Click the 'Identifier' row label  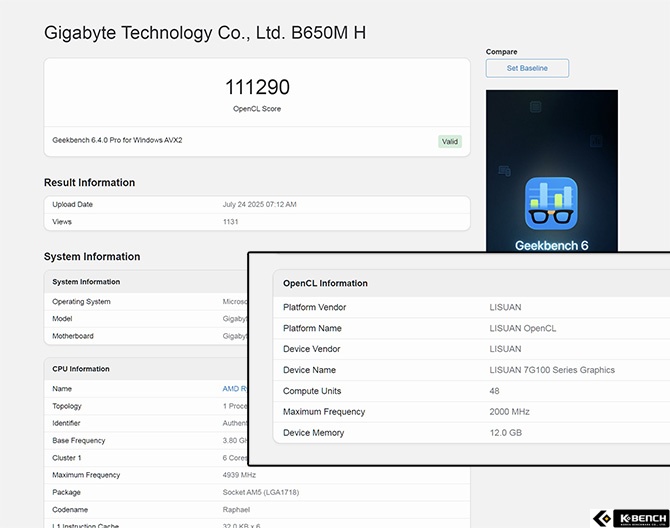point(66,423)
